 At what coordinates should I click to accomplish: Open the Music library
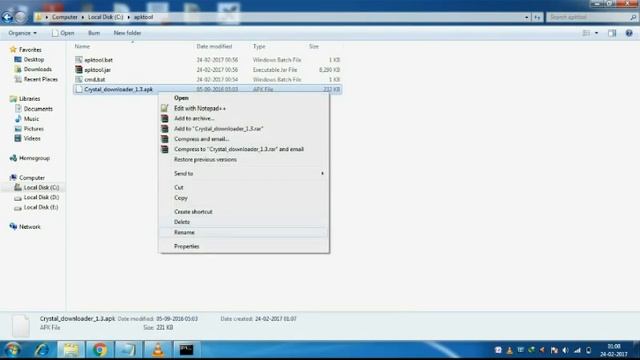[31, 119]
